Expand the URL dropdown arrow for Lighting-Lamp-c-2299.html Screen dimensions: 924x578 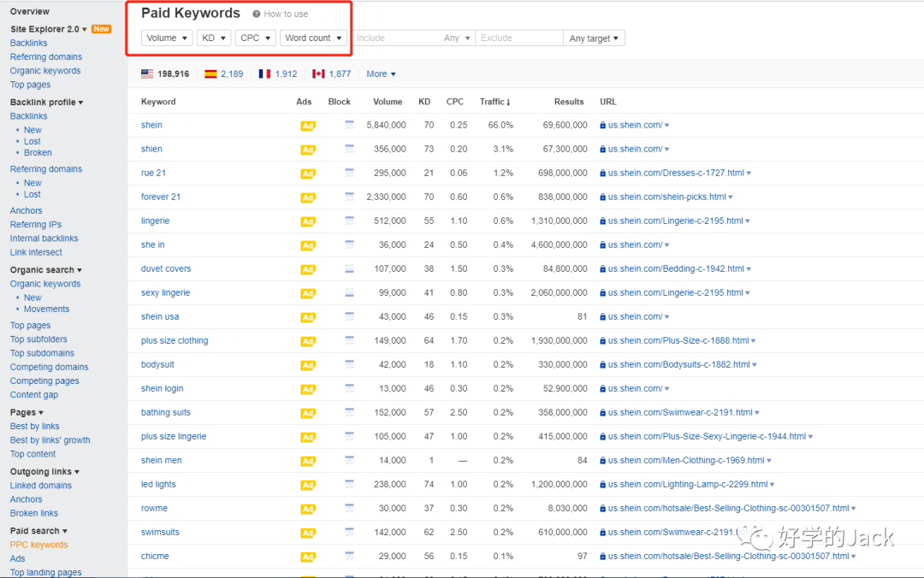click(x=773, y=485)
